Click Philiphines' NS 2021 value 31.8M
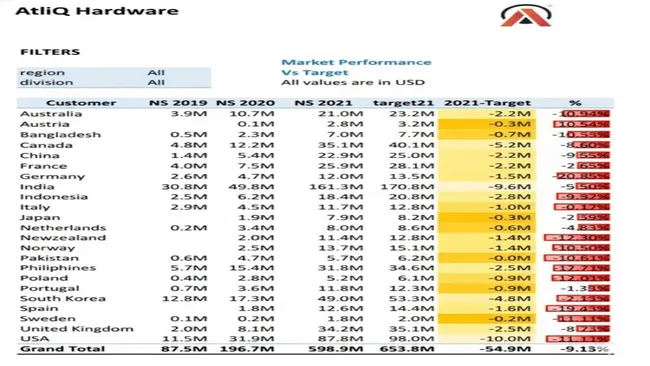 pos(341,268)
